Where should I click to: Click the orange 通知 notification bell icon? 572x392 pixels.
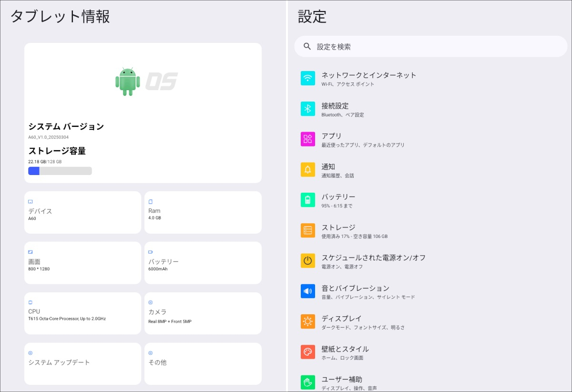[307, 169]
